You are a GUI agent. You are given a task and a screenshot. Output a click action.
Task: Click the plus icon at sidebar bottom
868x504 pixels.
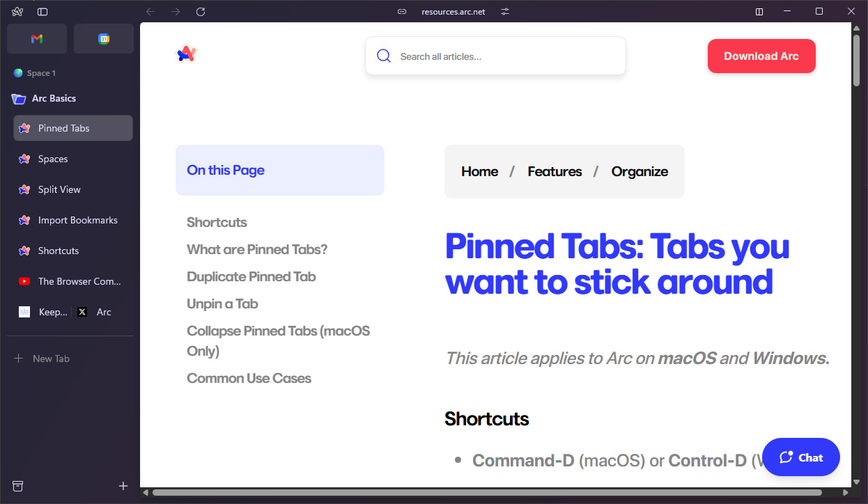pos(123,486)
